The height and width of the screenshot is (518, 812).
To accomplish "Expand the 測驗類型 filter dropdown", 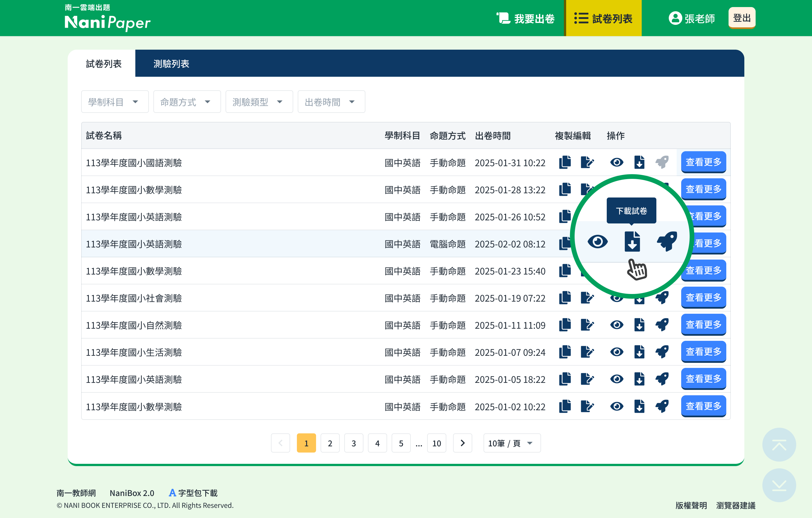I will click(259, 102).
